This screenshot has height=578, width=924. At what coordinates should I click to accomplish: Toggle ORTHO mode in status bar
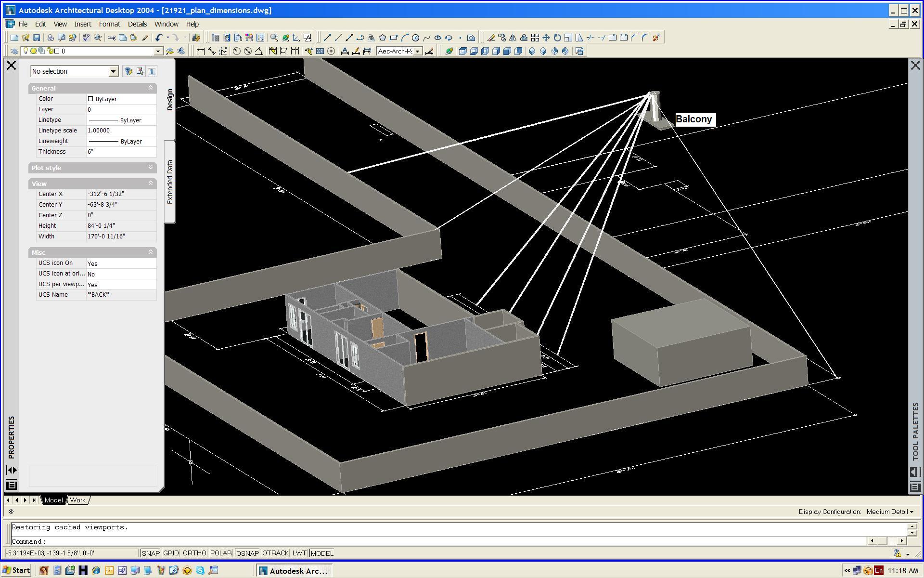tap(194, 553)
